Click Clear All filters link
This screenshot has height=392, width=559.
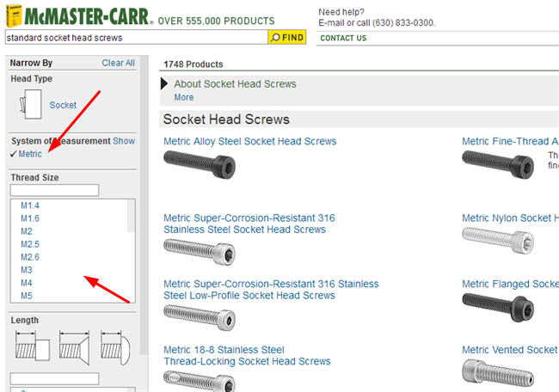[118, 63]
